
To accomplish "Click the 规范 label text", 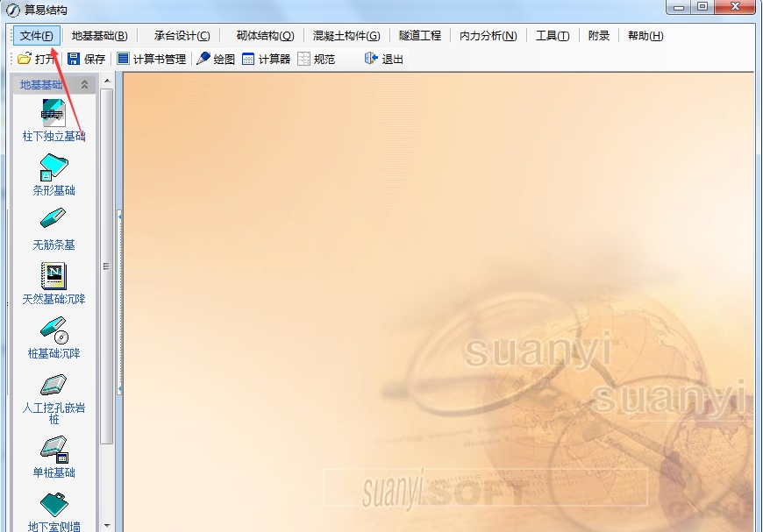I will click(x=324, y=60).
